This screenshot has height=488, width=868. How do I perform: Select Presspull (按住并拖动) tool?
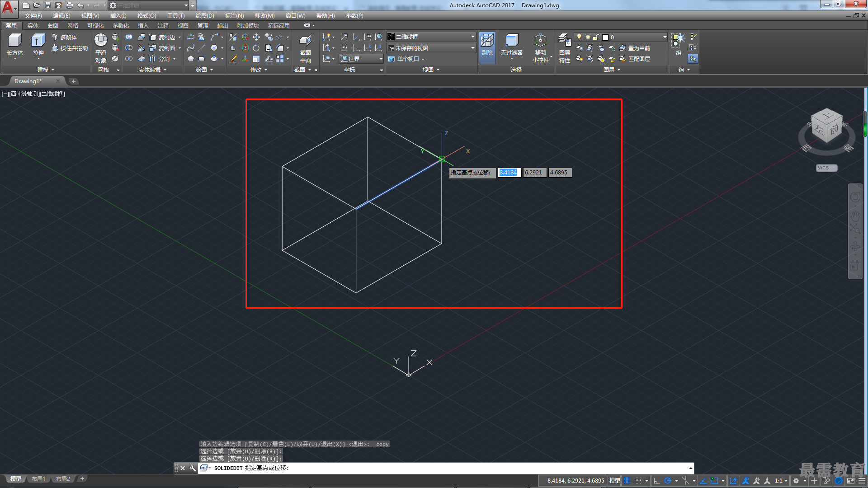[70, 48]
